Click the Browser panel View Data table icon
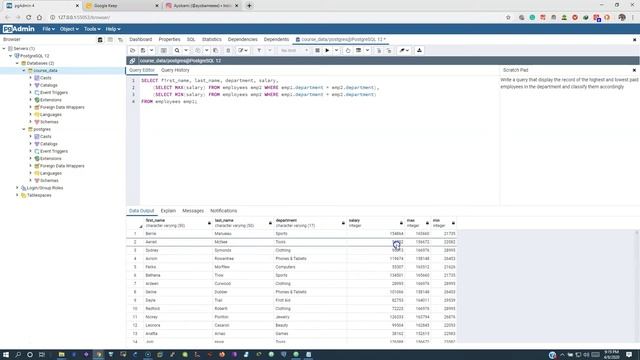 [x=110, y=40]
